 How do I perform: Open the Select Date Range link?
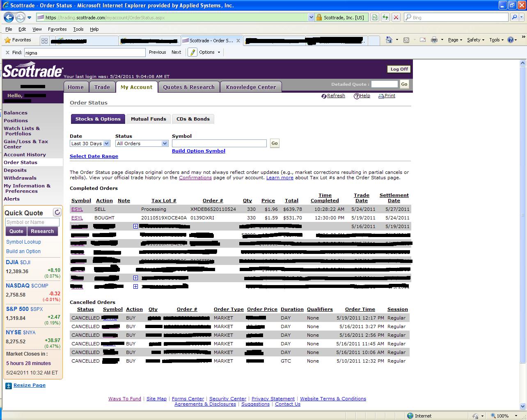coord(94,156)
